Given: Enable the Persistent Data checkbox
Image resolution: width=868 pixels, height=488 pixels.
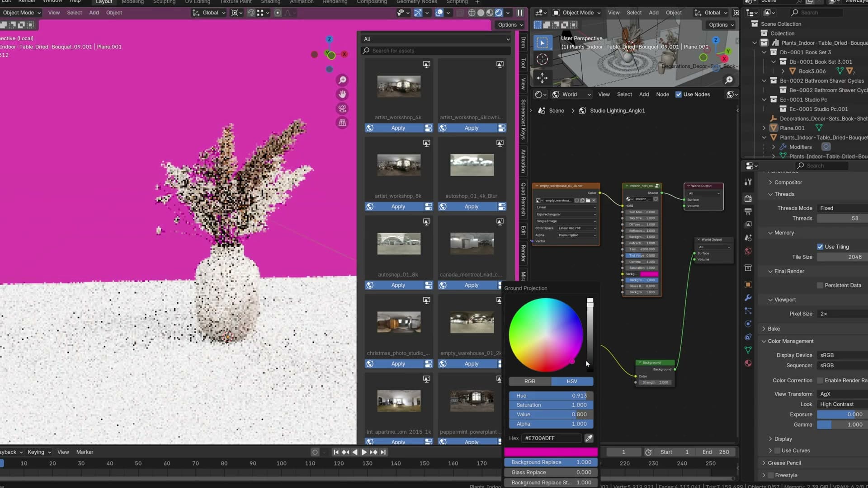Looking at the screenshot, I should pos(820,286).
